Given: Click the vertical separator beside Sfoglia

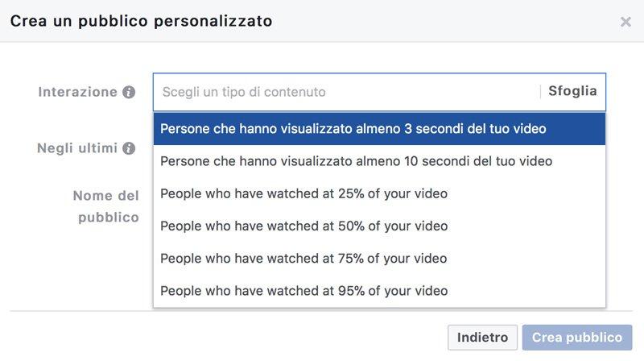Looking at the screenshot, I should pyautogui.click(x=540, y=91).
